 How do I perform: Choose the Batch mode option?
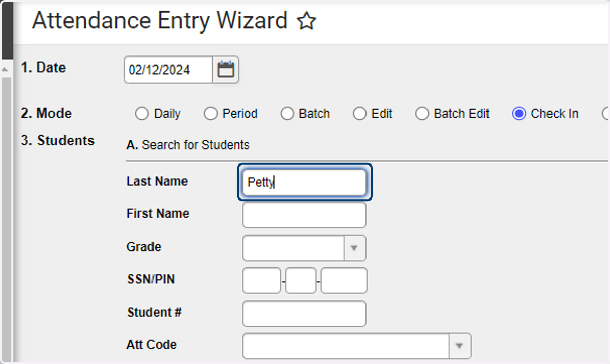(287, 114)
